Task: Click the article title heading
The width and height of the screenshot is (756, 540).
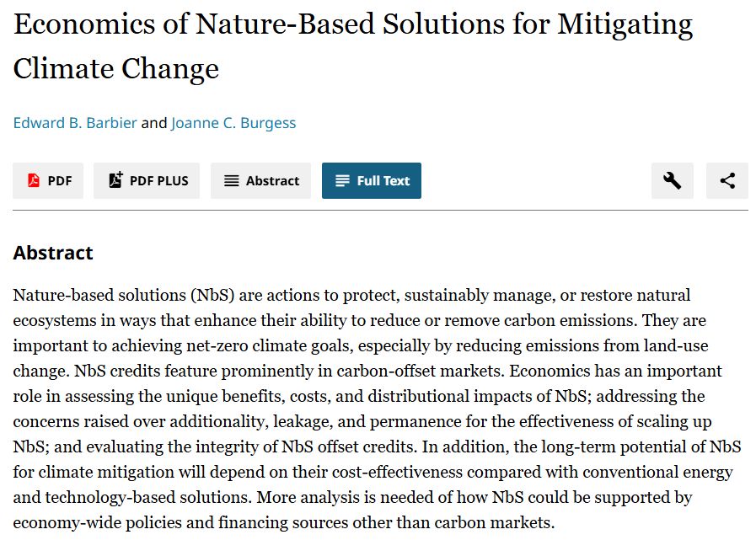Action: tap(353, 45)
